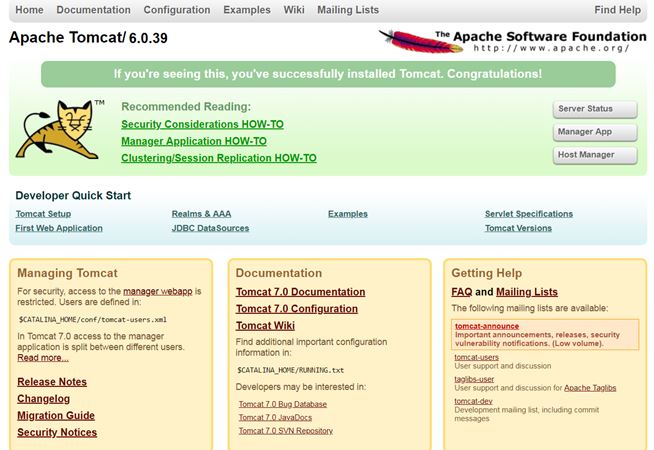Click the Tomcat cat mascot logo
654x450 pixels.
point(57,129)
